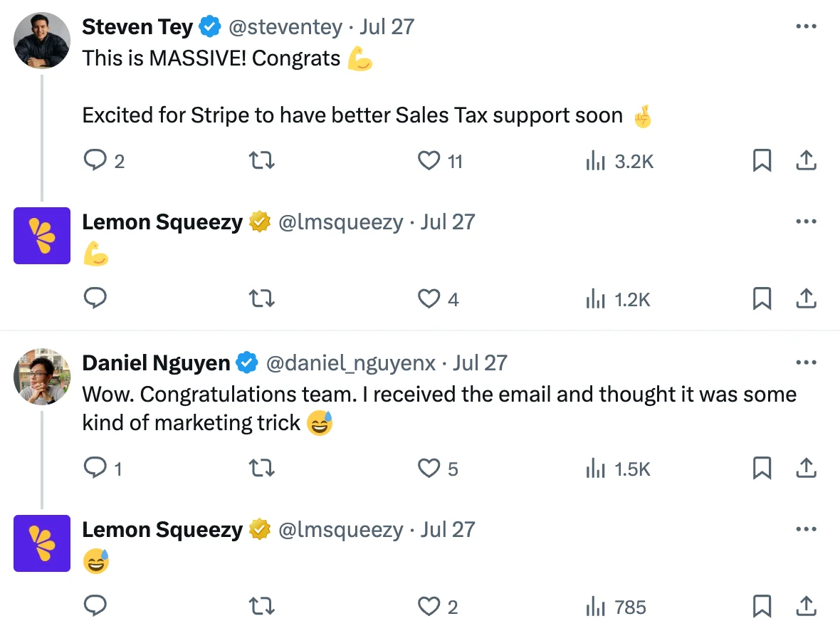Image resolution: width=840 pixels, height=631 pixels.
Task: Click Steven Tey's verified badge
Action: coord(209,26)
